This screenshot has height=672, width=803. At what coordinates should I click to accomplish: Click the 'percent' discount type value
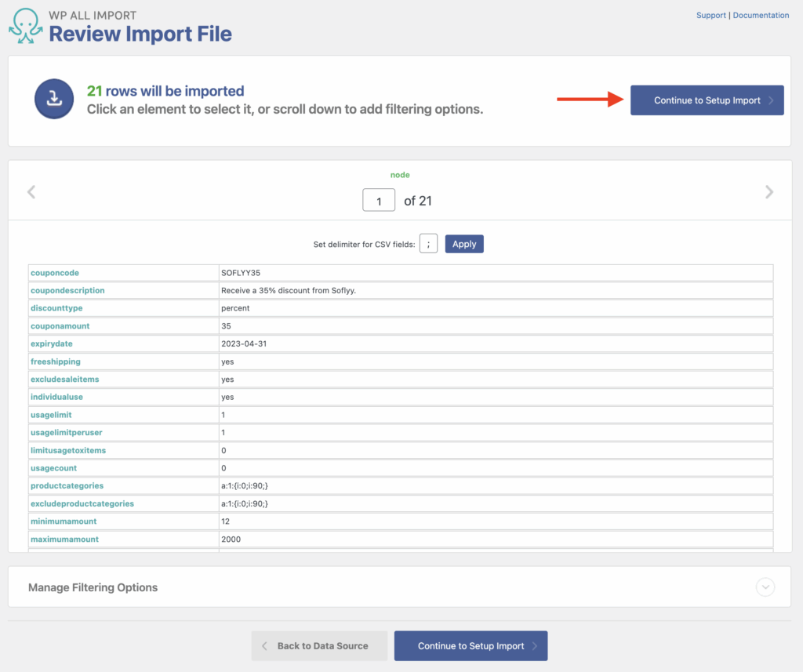(x=235, y=308)
